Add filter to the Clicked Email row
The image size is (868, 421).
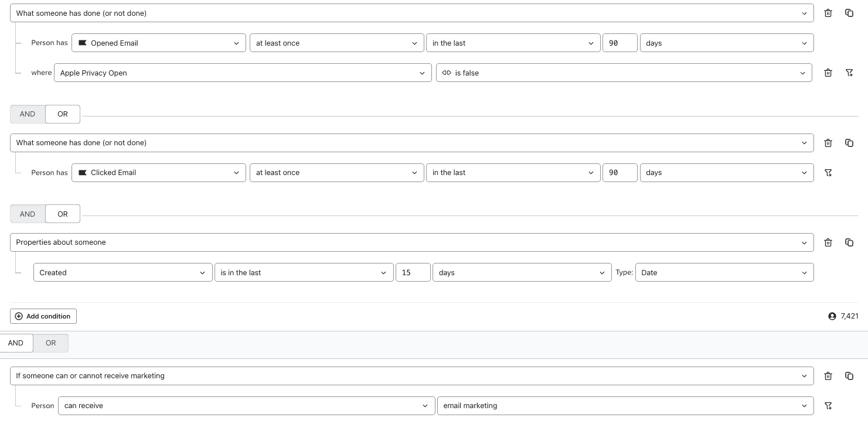pos(828,173)
